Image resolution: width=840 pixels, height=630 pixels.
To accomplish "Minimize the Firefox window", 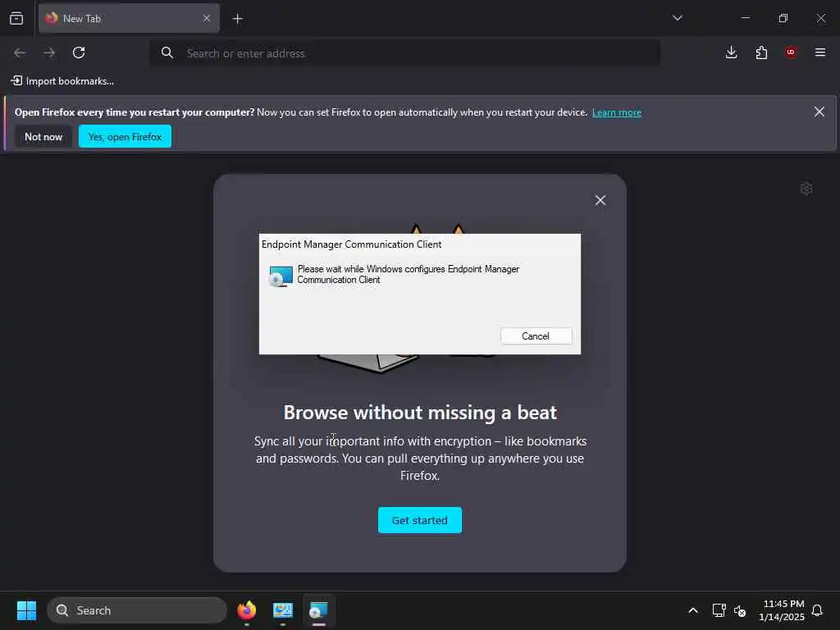I will click(745, 18).
